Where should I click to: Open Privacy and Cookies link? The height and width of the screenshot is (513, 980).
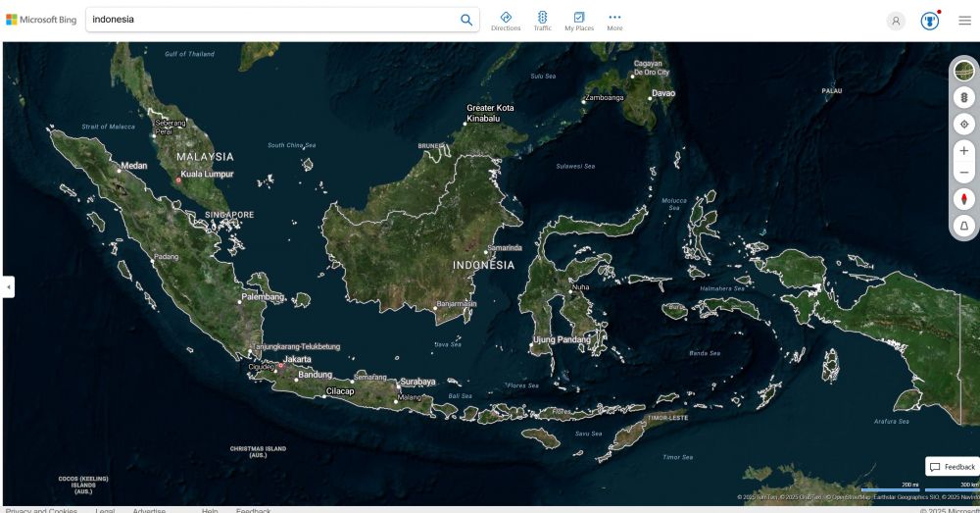[41, 510]
